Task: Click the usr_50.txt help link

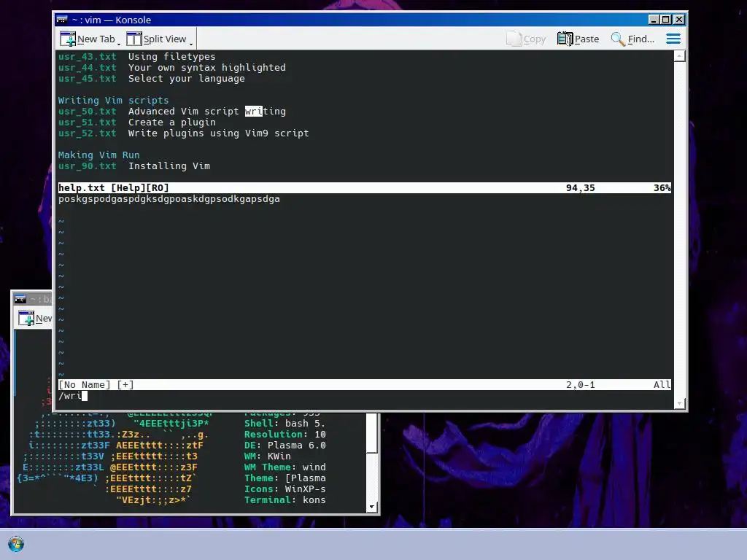Action: click(x=88, y=112)
